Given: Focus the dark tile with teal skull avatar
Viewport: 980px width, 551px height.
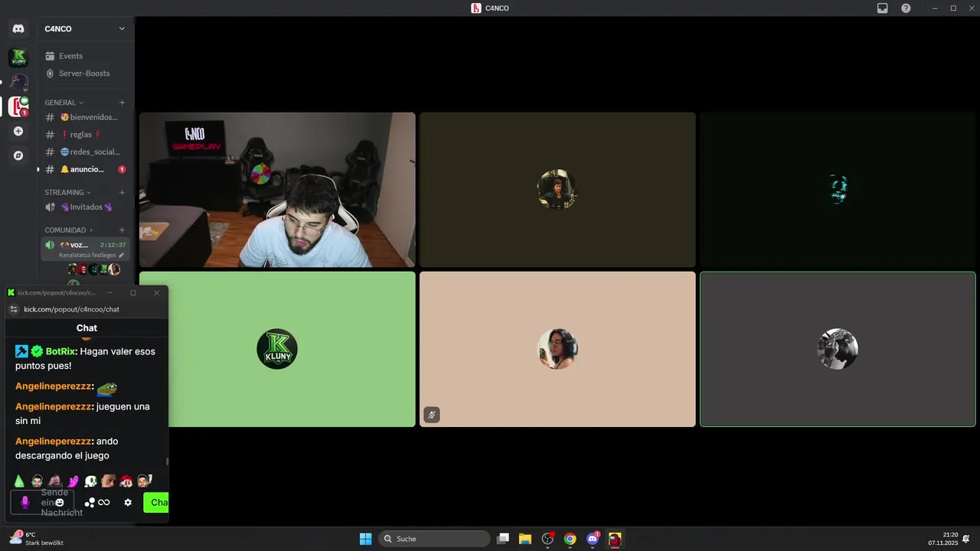Looking at the screenshot, I should click(x=838, y=190).
